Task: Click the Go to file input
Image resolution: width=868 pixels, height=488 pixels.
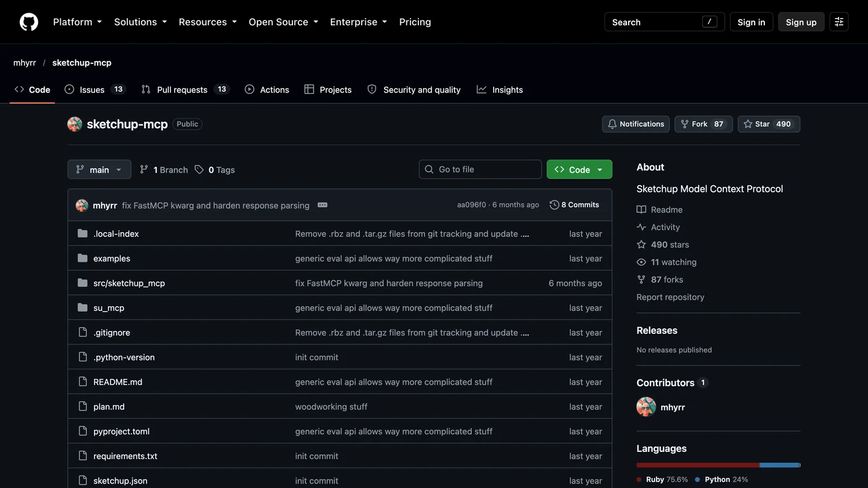Action: click(x=480, y=169)
